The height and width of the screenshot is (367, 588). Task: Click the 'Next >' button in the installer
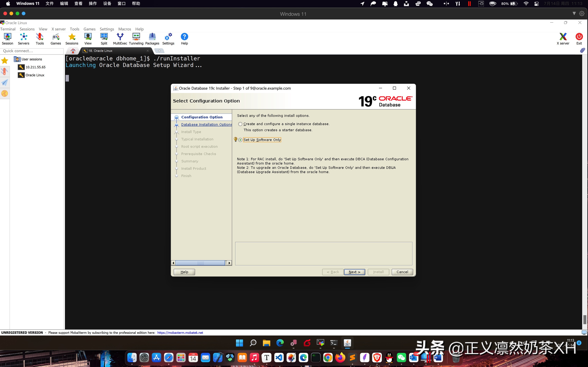354,272
